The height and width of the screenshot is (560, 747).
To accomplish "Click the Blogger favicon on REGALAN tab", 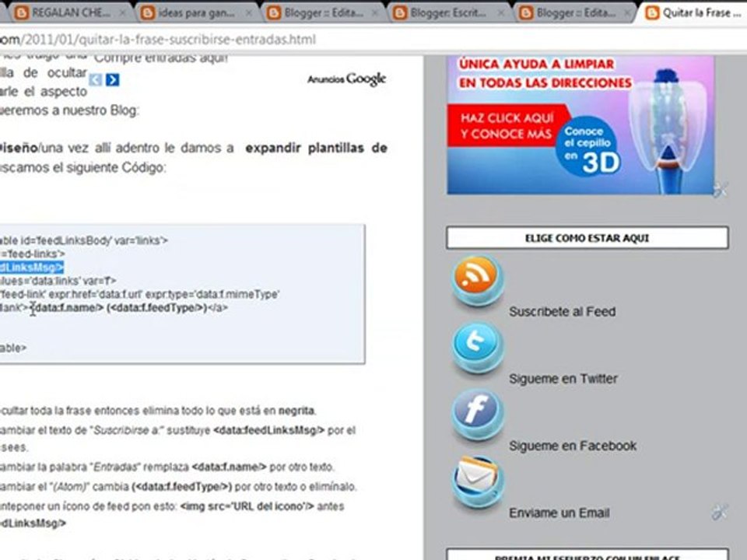I will [22, 13].
